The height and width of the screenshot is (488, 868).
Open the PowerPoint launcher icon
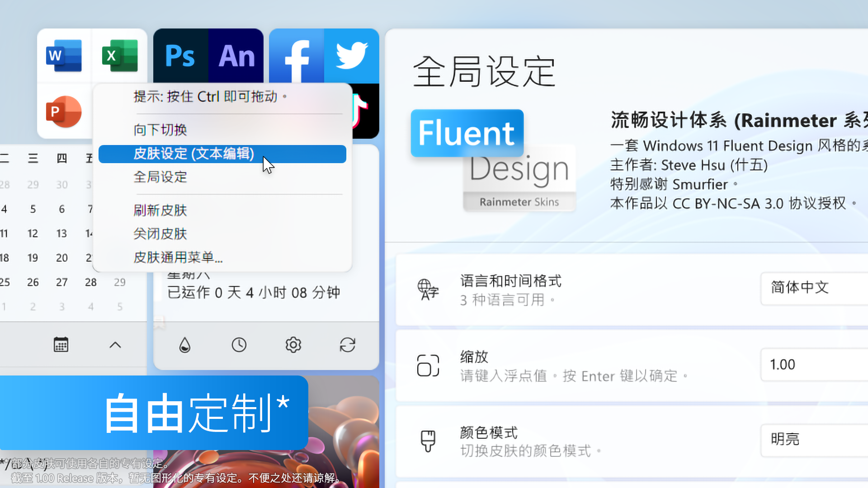pos(64,112)
